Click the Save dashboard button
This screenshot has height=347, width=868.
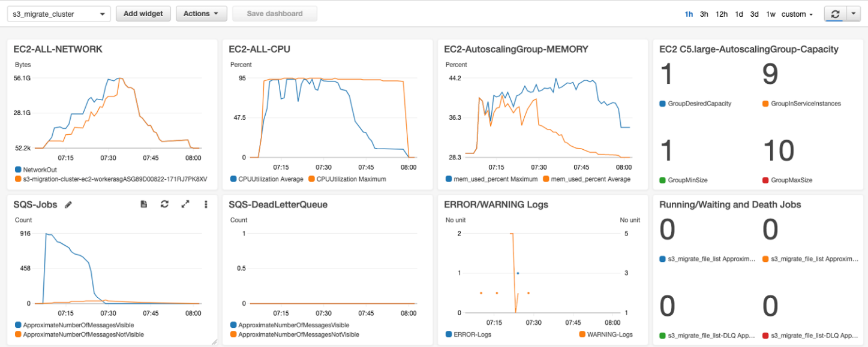point(274,13)
